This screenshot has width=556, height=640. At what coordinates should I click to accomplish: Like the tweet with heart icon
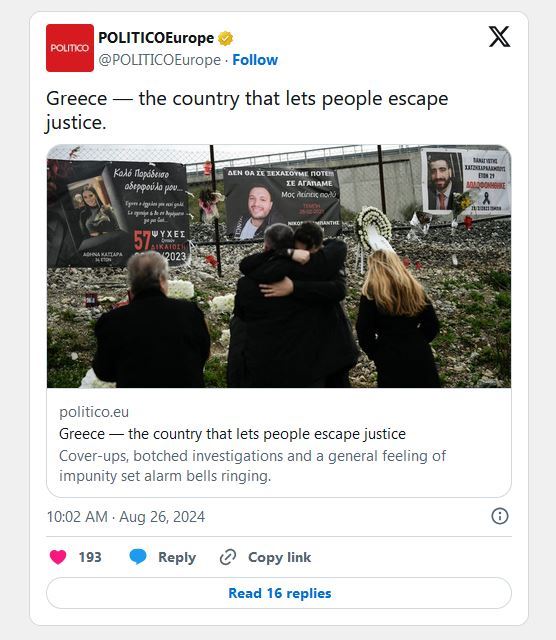(x=58, y=557)
